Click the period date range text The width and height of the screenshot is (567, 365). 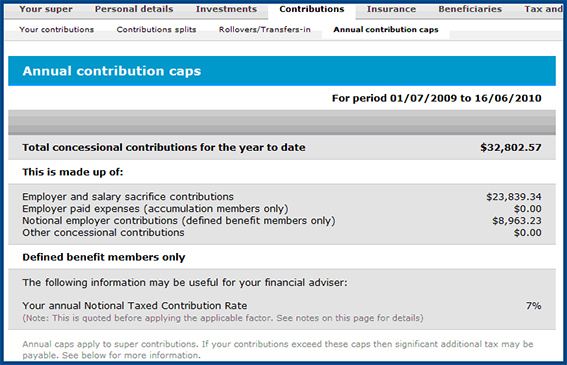pos(436,98)
